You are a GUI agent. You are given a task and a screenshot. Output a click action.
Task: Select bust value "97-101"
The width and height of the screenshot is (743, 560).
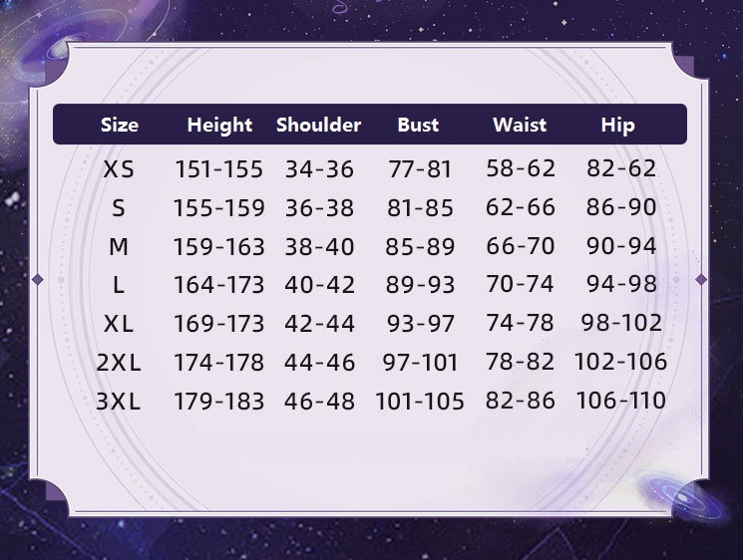pyautogui.click(x=420, y=363)
